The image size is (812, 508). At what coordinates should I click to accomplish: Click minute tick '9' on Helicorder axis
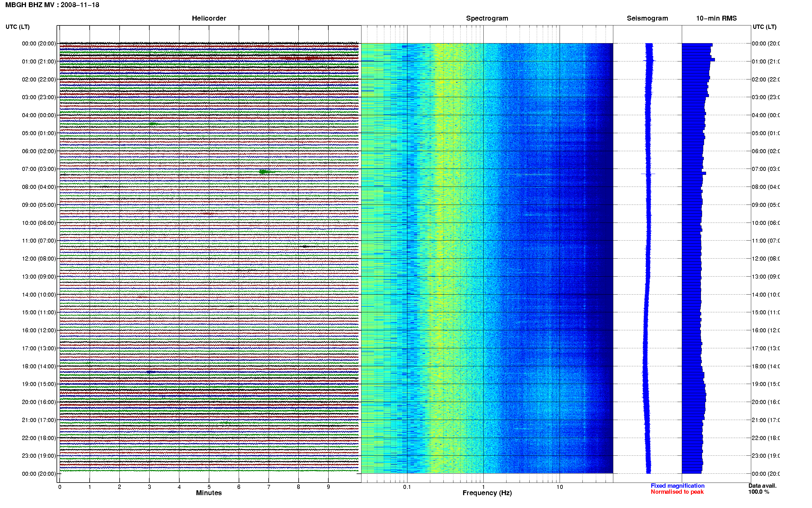coord(328,487)
